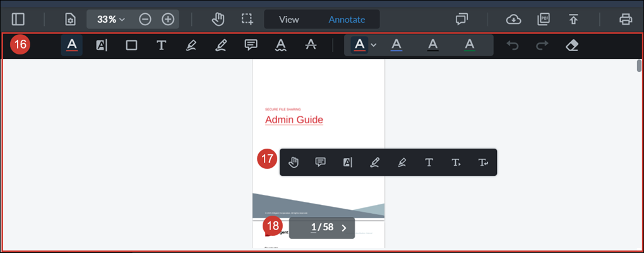This screenshot has width=644, height=253.
Task: Switch to the Annotate tab
Action: pyautogui.click(x=347, y=19)
